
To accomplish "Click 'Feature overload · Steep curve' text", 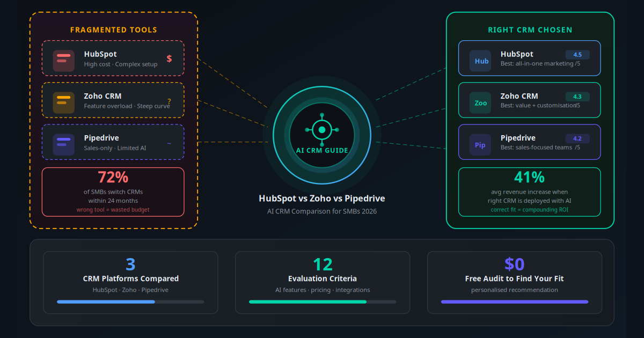I will 127,106.
